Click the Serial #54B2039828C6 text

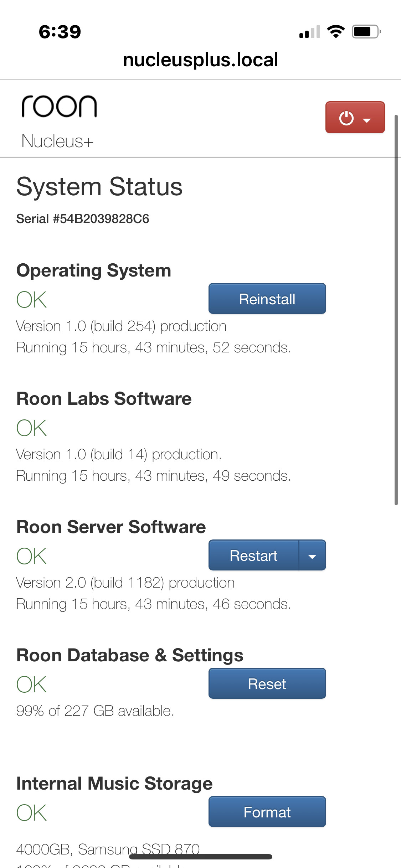coord(83,219)
